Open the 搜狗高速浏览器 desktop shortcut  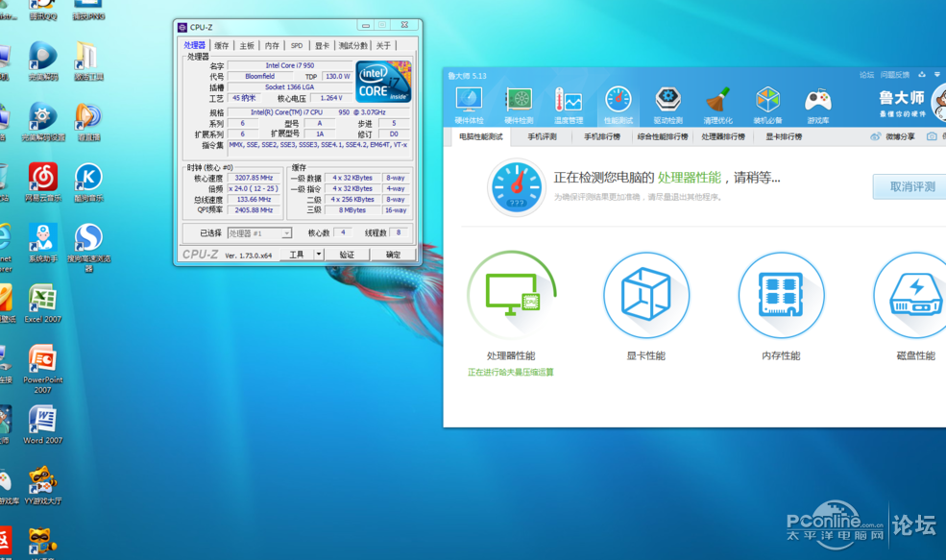tap(88, 248)
